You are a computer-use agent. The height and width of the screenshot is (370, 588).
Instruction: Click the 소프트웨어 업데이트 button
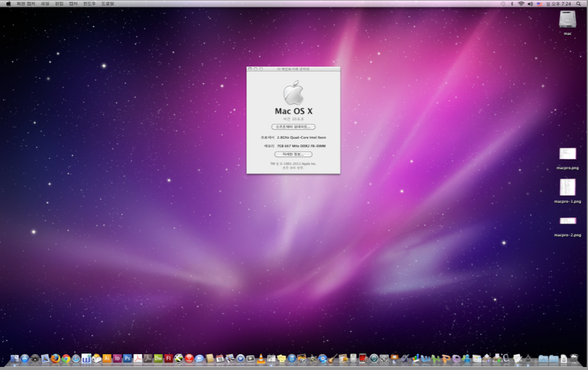[293, 126]
